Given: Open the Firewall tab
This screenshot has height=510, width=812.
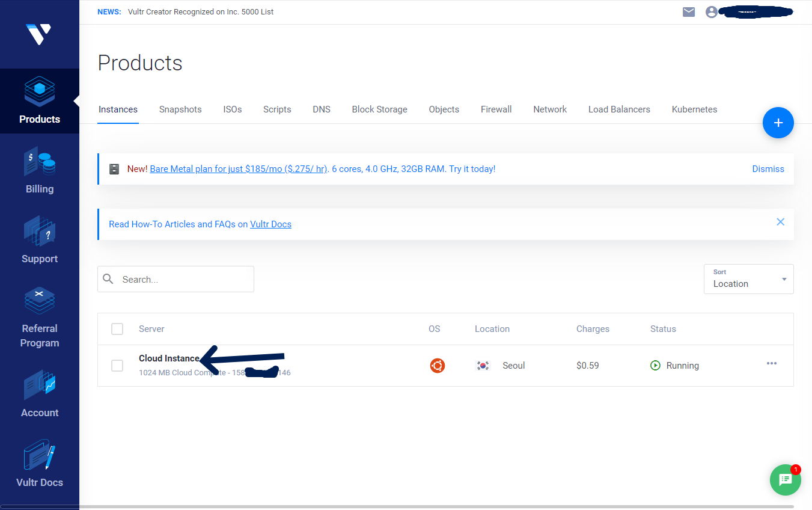Looking at the screenshot, I should click(496, 109).
